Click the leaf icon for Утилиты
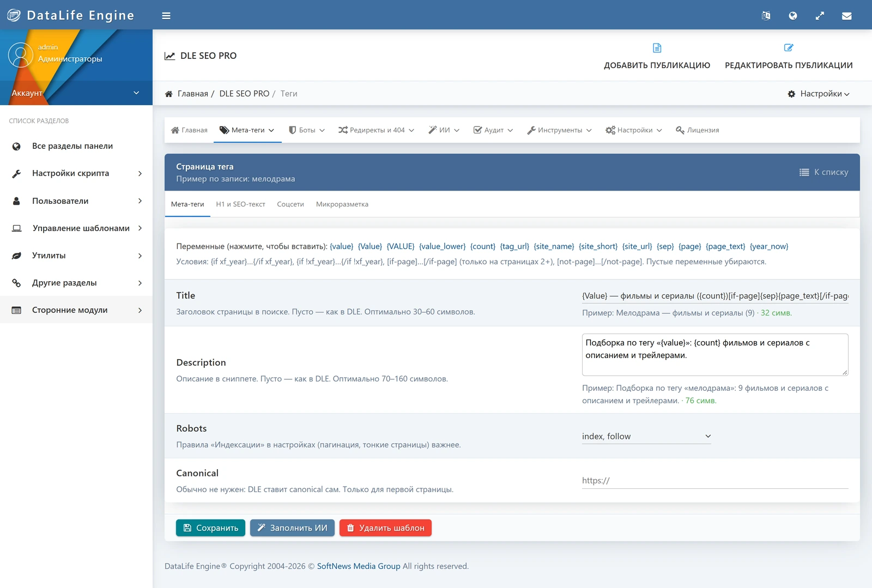Viewport: 872px width, 588px height. pyautogui.click(x=16, y=256)
